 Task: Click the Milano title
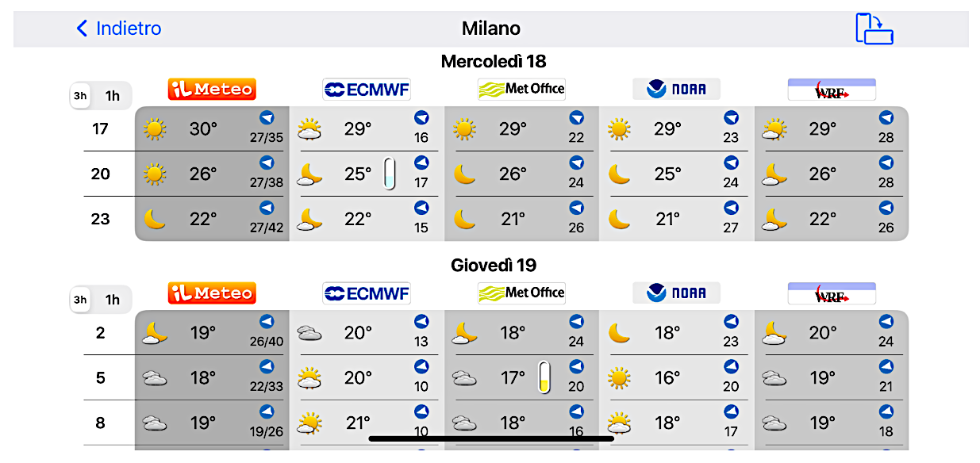[x=491, y=29]
